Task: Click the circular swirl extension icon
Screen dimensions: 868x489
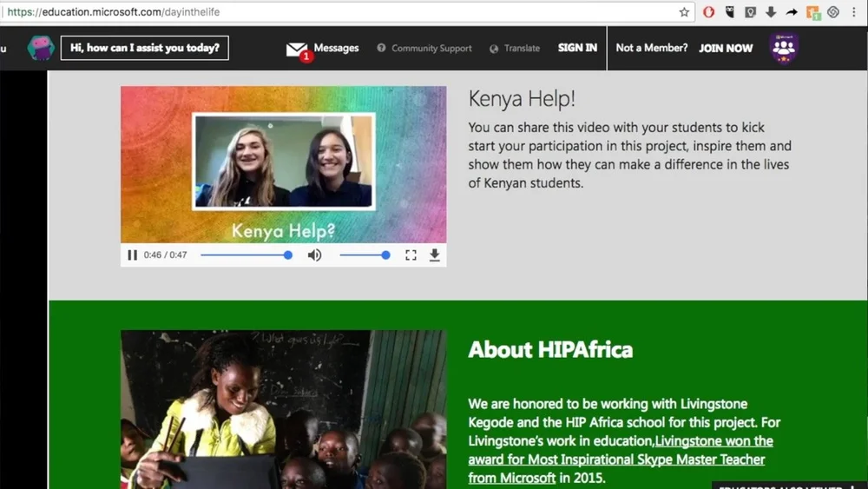Action: click(x=833, y=12)
